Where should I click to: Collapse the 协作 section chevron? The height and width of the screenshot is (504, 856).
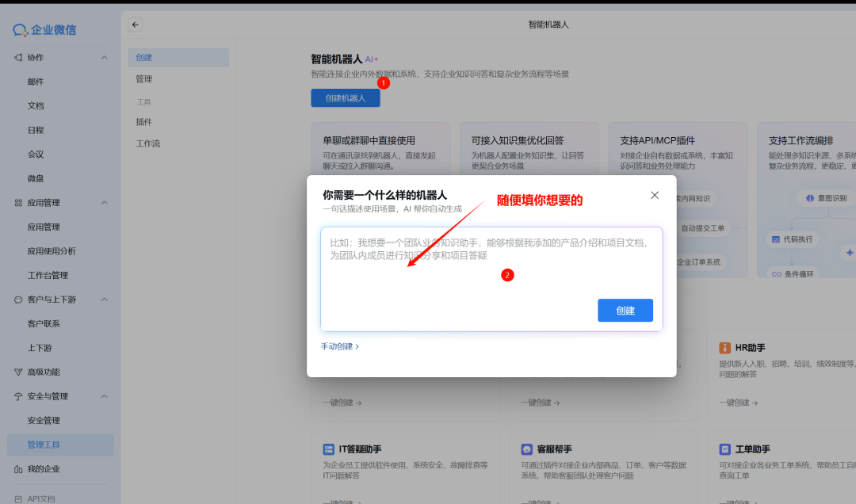[105, 57]
